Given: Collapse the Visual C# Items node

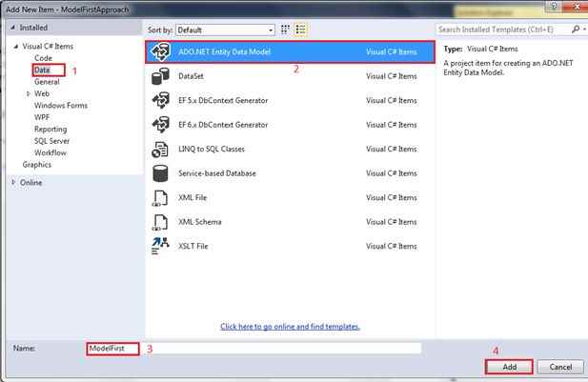Looking at the screenshot, I should [x=16, y=47].
